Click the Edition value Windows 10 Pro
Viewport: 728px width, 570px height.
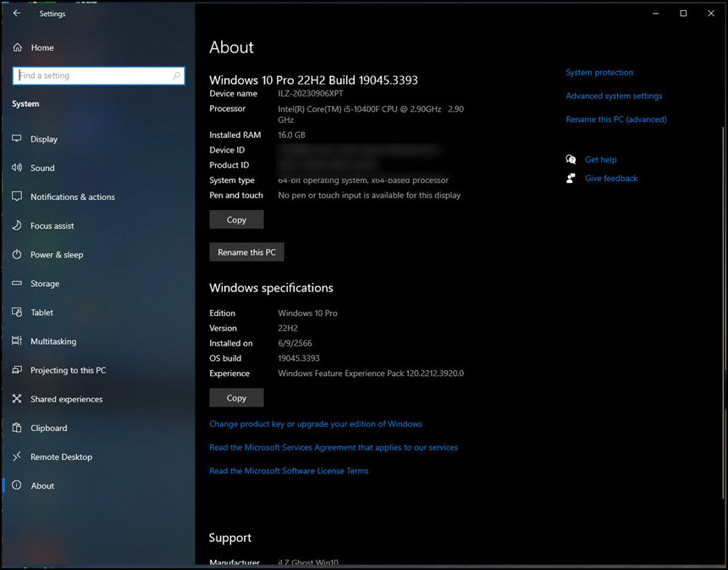(307, 313)
